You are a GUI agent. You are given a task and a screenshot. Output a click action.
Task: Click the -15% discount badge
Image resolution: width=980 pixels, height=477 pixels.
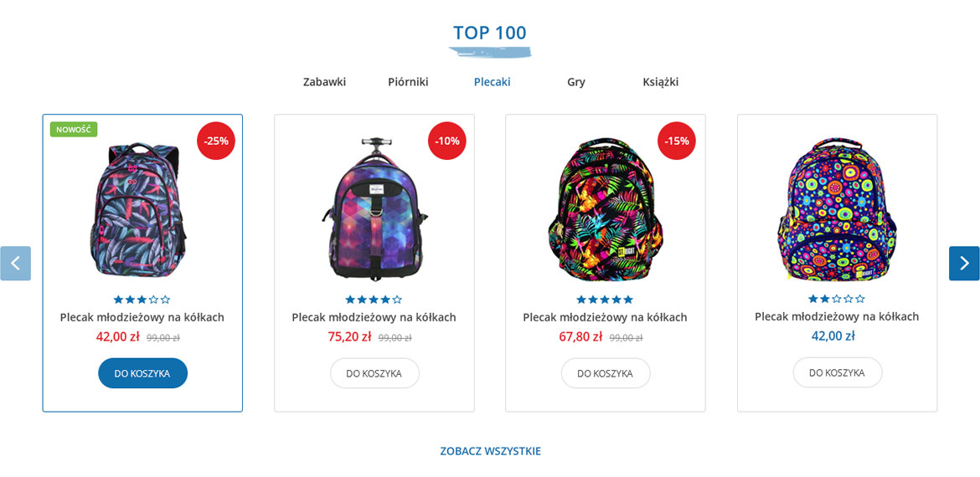pyautogui.click(x=677, y=141)
